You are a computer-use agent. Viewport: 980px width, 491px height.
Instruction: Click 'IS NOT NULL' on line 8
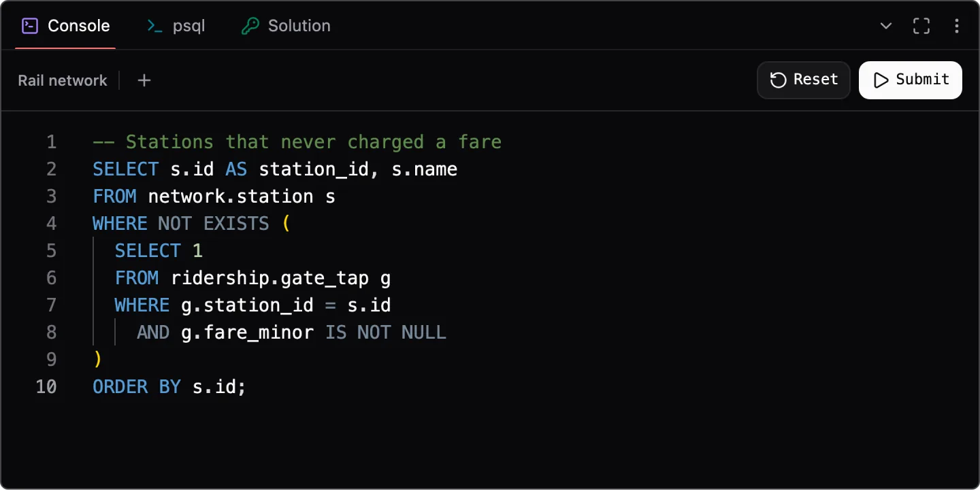click(385, 333)
